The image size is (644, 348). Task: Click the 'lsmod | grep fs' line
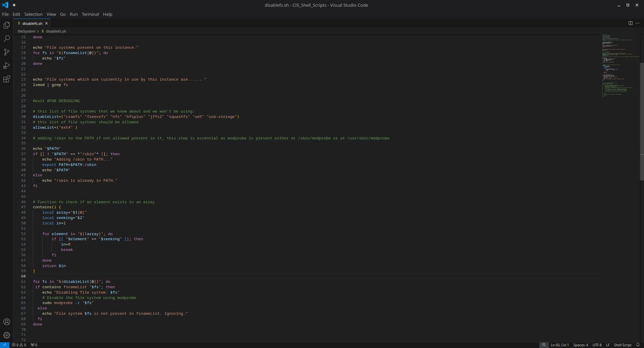click(x=50, y=85)
